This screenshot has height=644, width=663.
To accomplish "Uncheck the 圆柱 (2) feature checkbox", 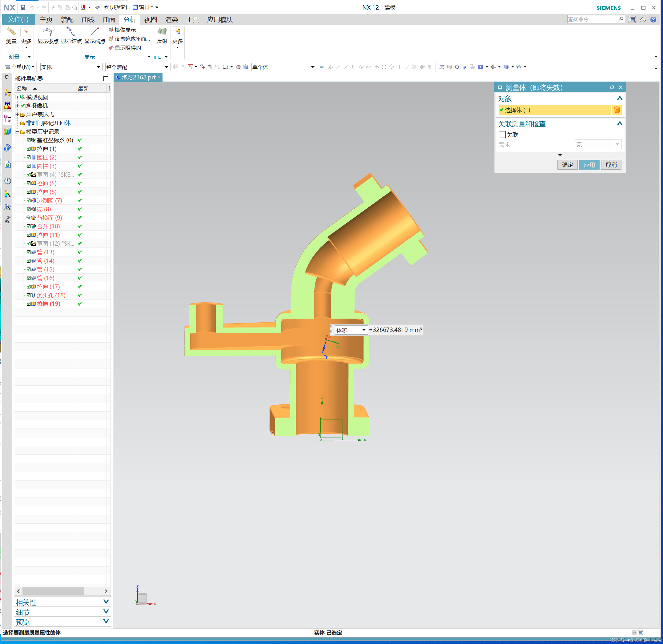I will (29, 157).
